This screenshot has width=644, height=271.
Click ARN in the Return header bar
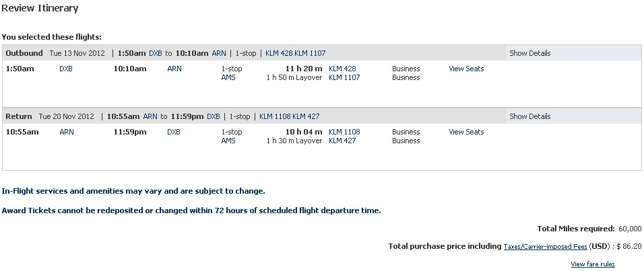coord(150,116)
